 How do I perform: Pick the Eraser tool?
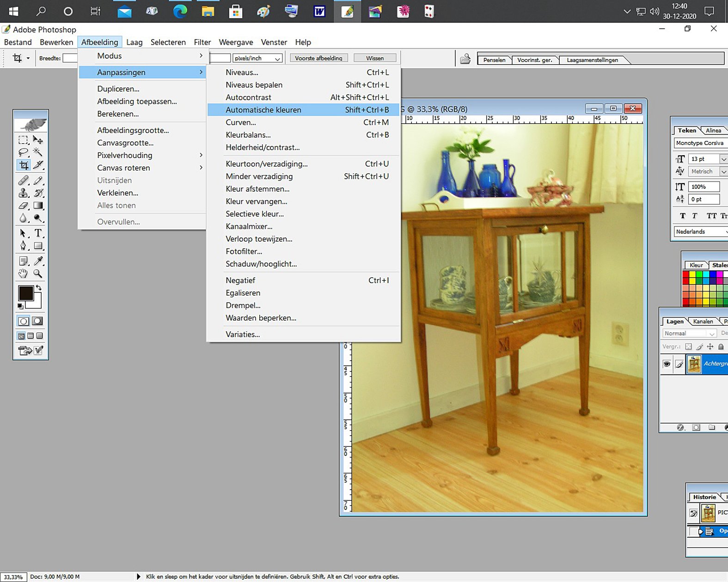(23, 206)
